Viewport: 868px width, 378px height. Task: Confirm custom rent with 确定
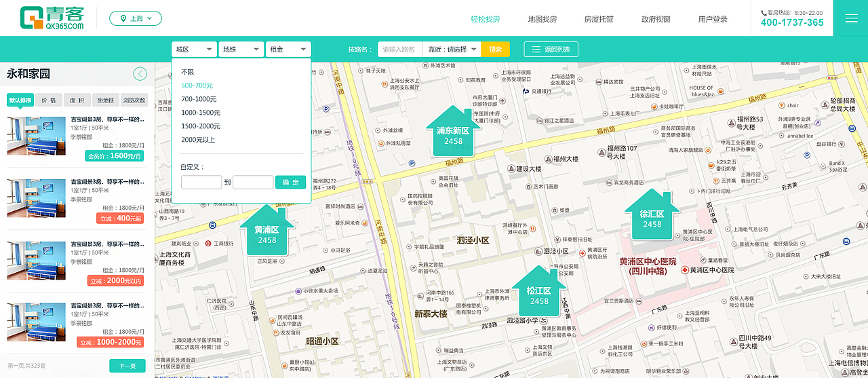point(290,182)
